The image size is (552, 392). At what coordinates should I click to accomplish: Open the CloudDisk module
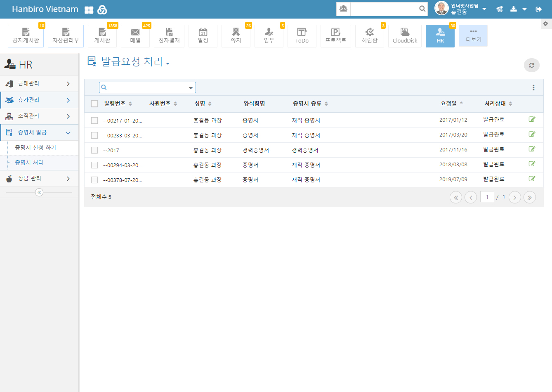pyautogui.click(x=405, y=36)
